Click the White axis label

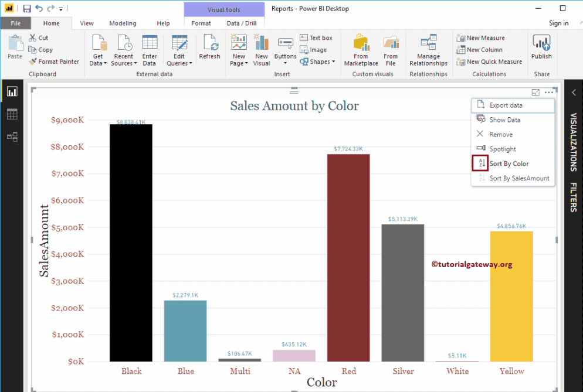[x=457, y=371]
